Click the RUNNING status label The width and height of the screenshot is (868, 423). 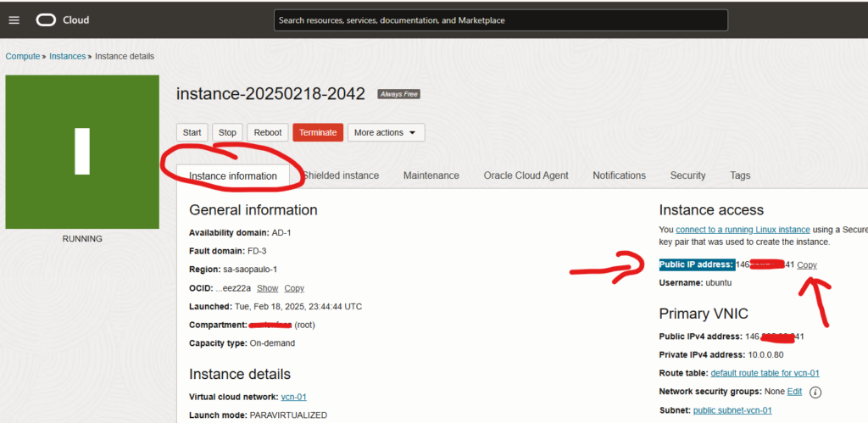[x=82, y=239]
